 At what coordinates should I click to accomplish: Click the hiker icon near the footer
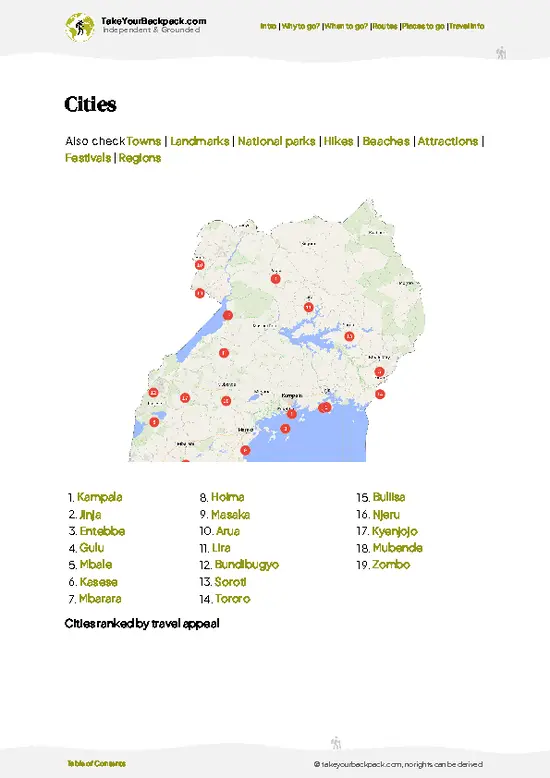pyautogui.click(x=336, y=743)
